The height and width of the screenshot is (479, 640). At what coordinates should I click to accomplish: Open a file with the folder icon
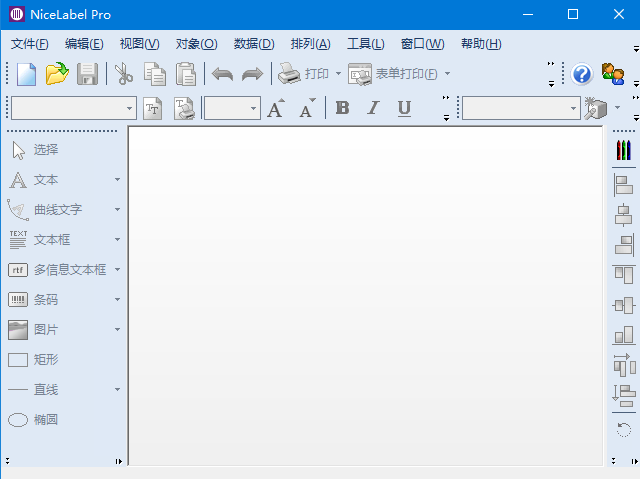tap(57, 74)
